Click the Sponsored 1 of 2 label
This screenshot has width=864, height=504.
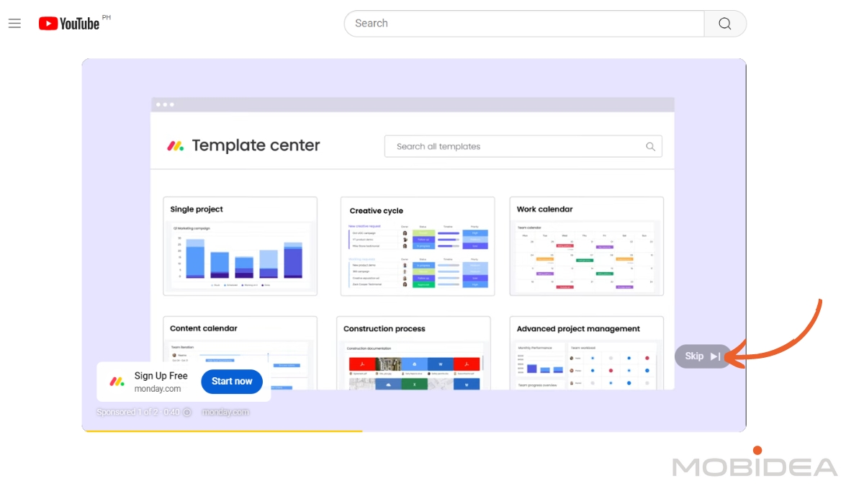[127, 413]
